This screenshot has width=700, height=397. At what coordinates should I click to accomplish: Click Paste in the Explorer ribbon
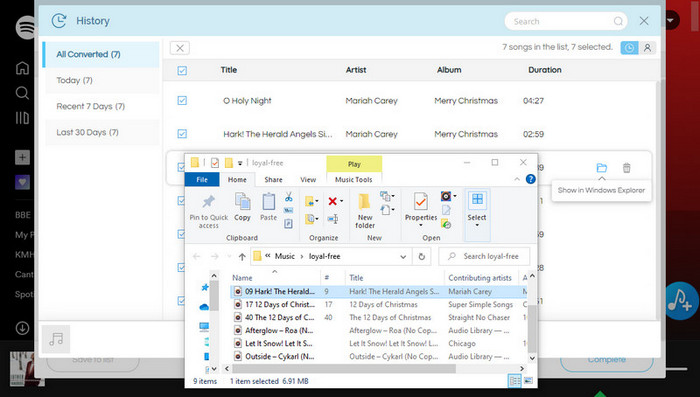pos(268,207)
